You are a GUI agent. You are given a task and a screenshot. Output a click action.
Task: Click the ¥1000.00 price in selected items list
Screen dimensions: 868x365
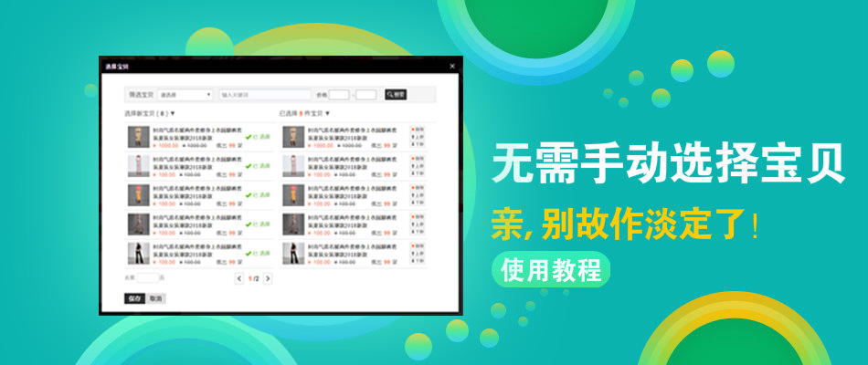click(x=321, y=145)
